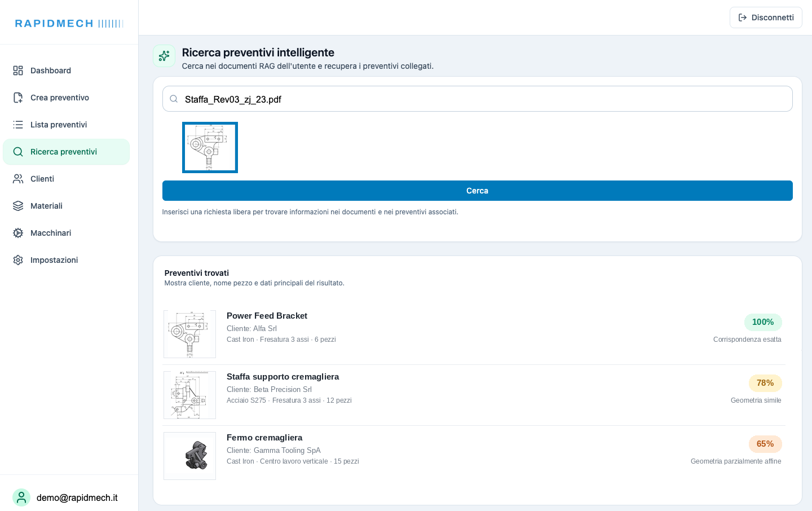
Task: Click the Lista preventivi list icon
Action: (18, 125)
